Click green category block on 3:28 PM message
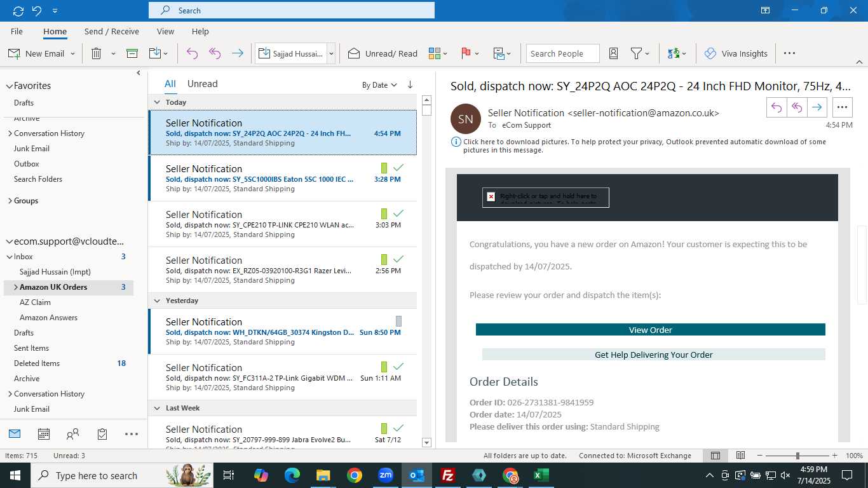 (x=384, y=168)
